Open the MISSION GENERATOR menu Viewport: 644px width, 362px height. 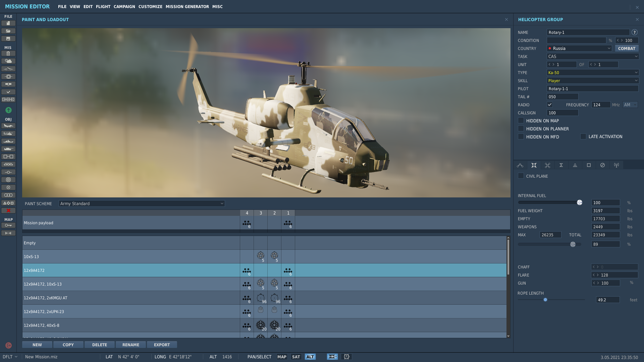click(187, 6)
